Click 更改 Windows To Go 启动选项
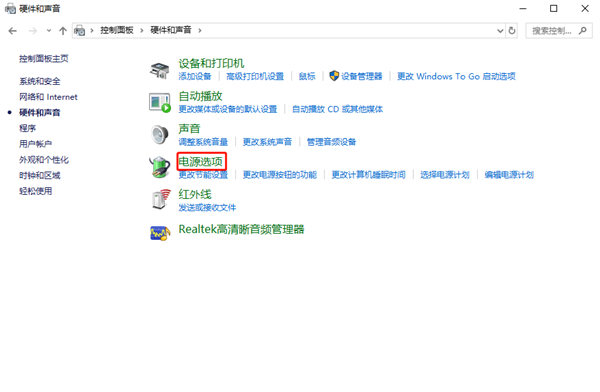The image size is (600, 392). (456, 76)
